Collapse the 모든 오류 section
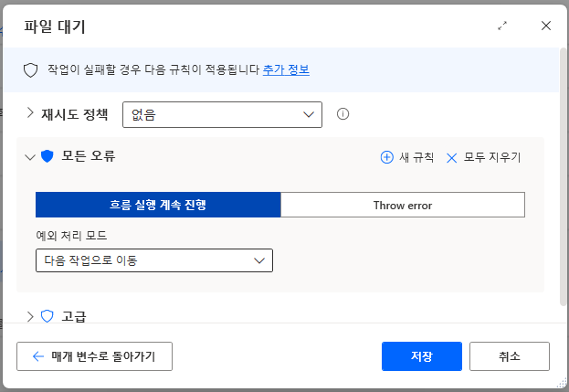The image size is (569, 392). click(30, 157)
